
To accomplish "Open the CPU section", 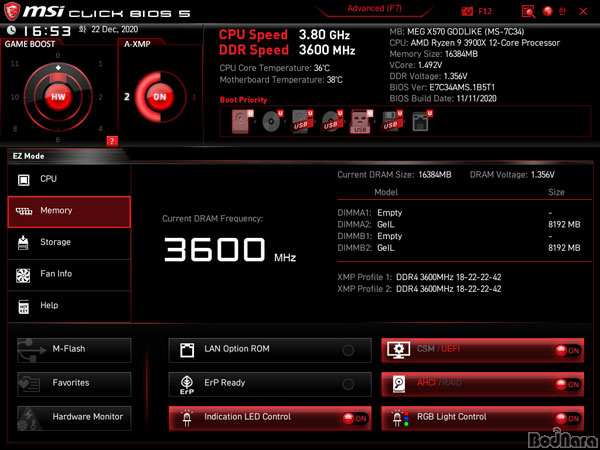I will pos(69,179).
